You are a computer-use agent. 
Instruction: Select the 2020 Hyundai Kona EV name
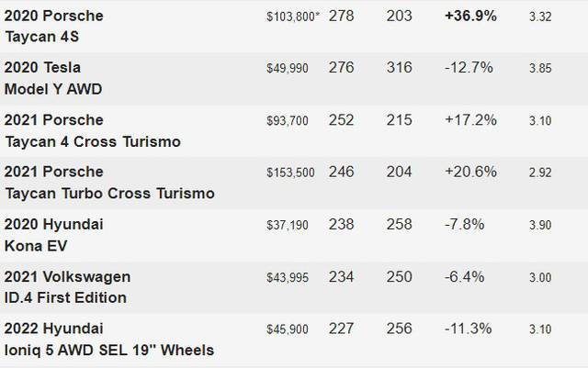point(53,235)
